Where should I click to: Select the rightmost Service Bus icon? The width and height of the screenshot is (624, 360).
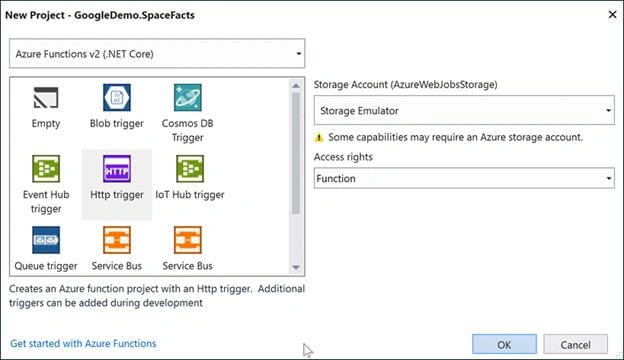(x=187, y=240)
